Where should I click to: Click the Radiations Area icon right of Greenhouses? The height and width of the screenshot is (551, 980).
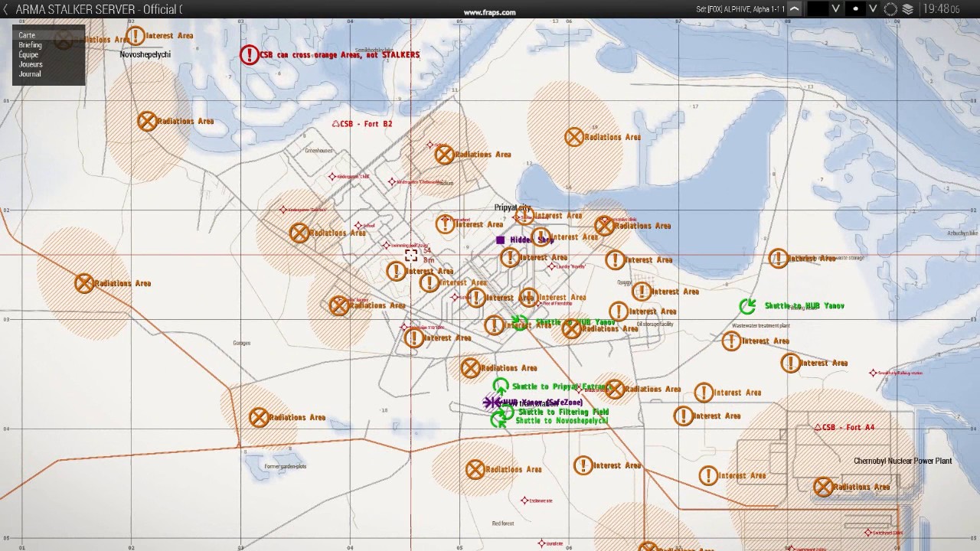444,155
